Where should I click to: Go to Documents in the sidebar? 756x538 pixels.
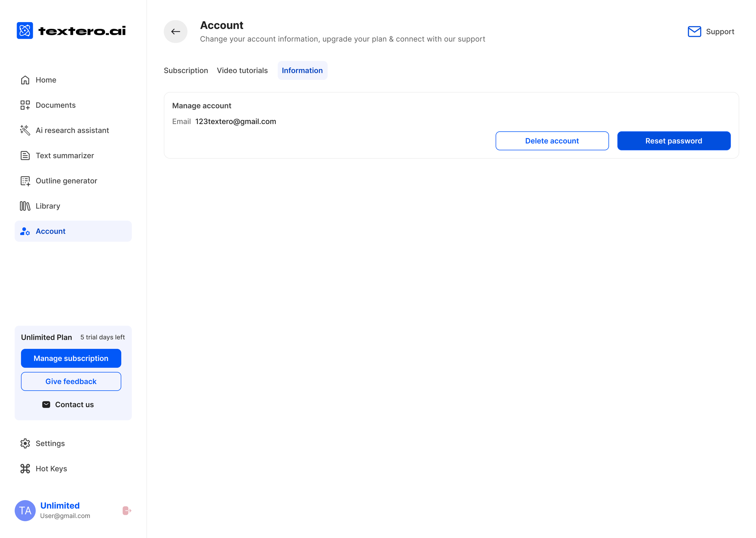click(x=55, y=105)
